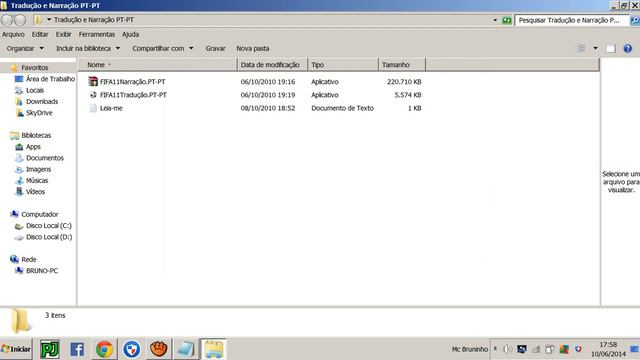Open BRUNO-PC network computer

(42, 271)
